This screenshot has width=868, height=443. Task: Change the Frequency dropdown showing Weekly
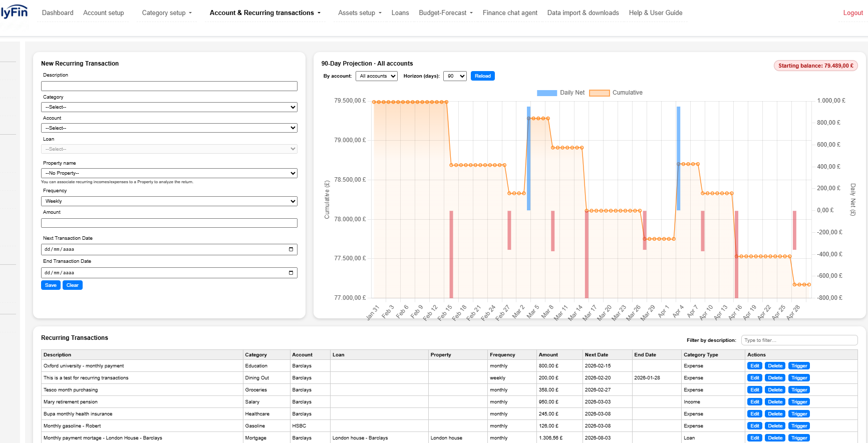169,201
